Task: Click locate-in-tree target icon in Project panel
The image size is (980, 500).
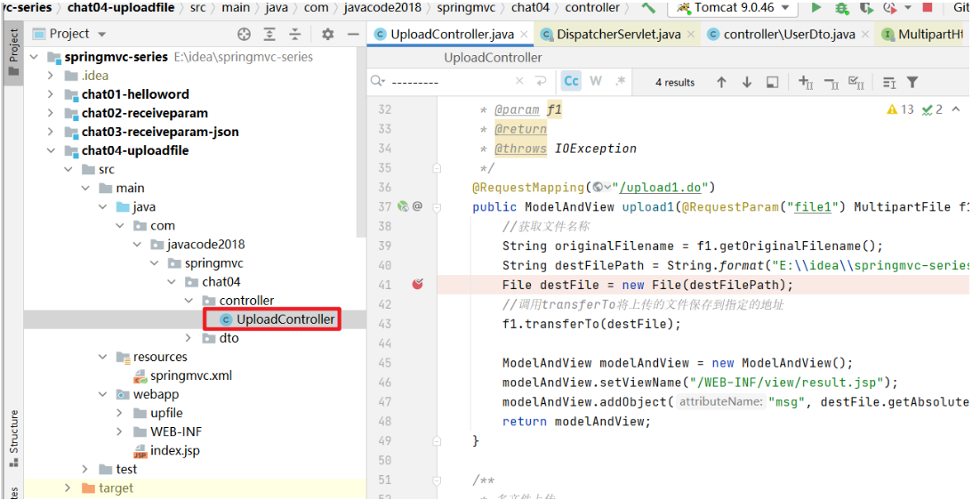Action: [244, 34]
